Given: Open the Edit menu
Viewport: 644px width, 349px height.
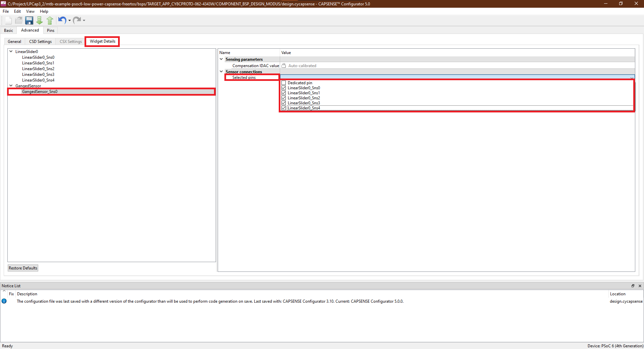Looking at the screenshot, I should pyautogui.click(x=17, y=11).
